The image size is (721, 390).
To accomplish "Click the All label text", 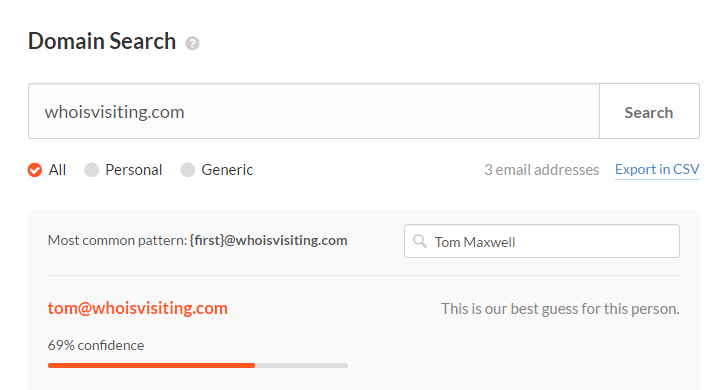I will (x=57, y=170).
